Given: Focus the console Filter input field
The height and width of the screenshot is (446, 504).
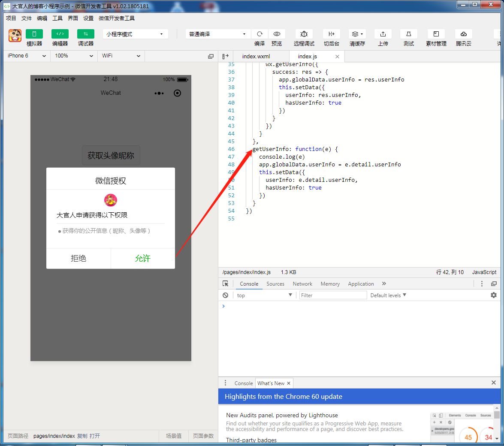Looking at the screenshot, I should click(x=333, y=295).
